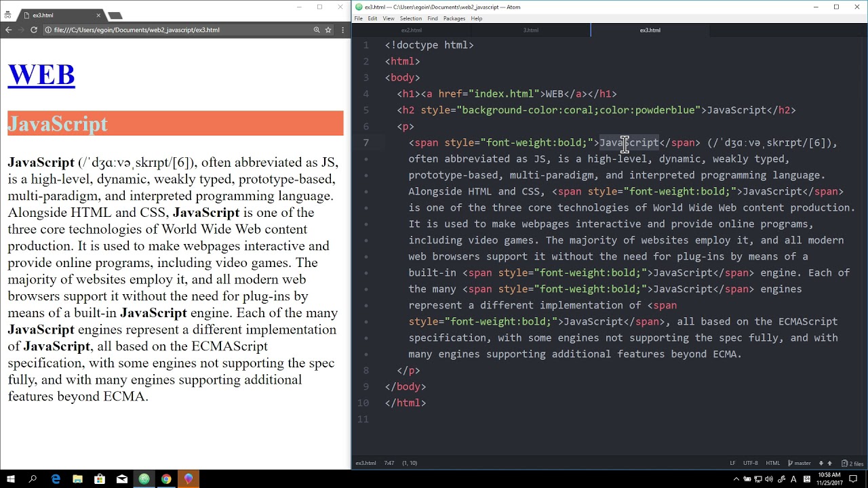Follow the WEB heading link

41,75
